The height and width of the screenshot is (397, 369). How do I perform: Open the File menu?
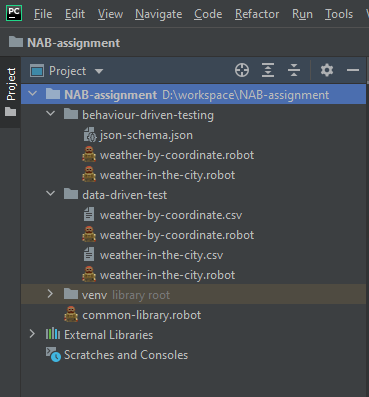tap(43, 14)
